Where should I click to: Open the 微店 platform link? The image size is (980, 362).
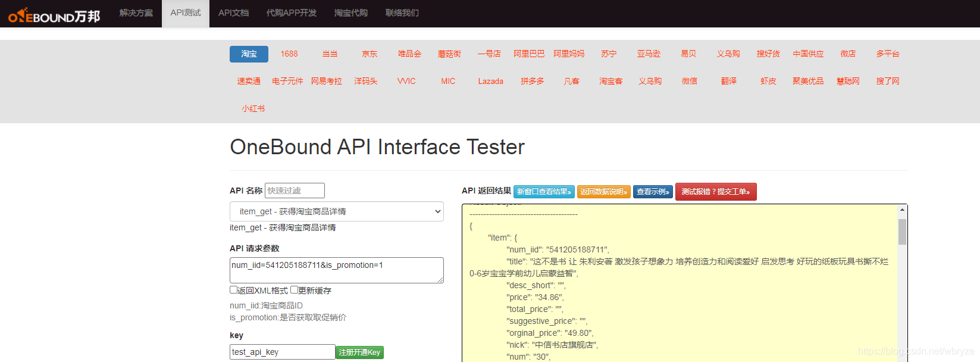(848, 54)
